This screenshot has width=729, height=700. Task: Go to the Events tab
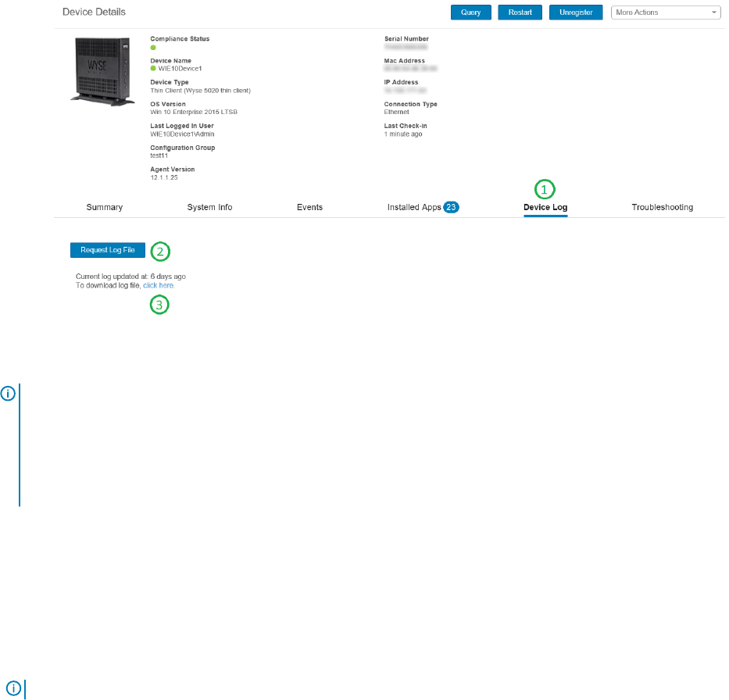309,207
